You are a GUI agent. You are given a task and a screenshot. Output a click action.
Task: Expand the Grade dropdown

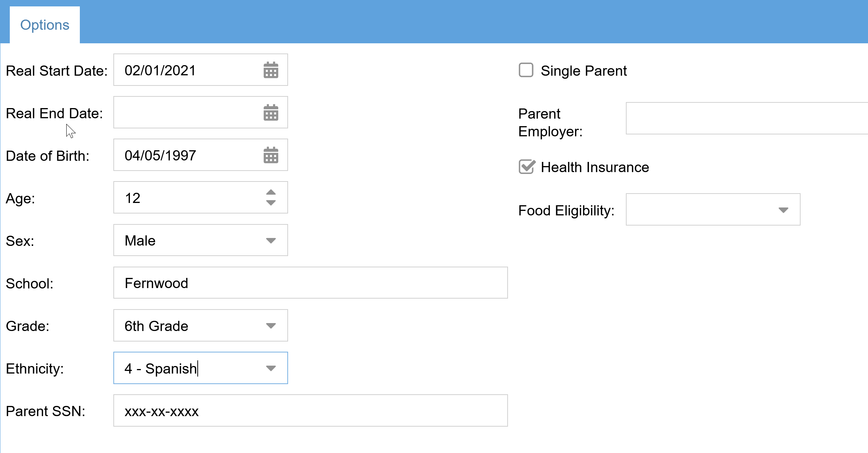coord(271,326)
